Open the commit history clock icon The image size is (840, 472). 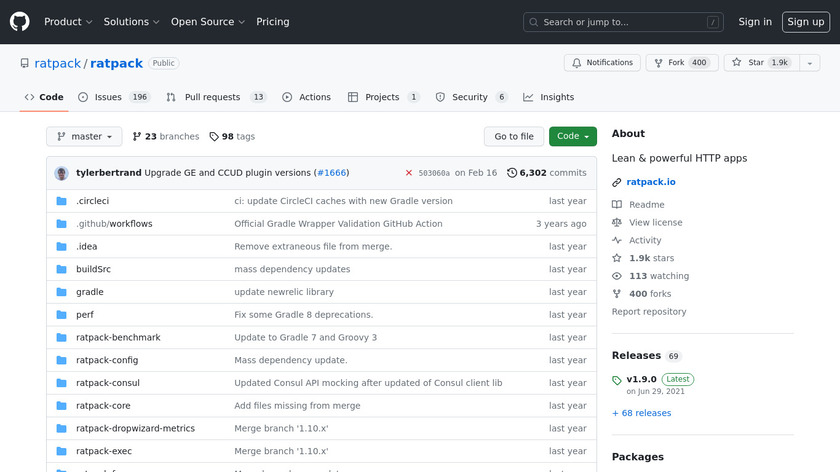(x=512, y=173)
